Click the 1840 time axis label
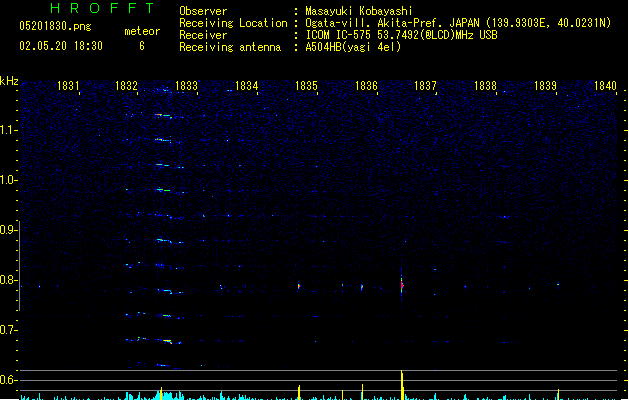629x400 pixels. [x=605, y=86]
